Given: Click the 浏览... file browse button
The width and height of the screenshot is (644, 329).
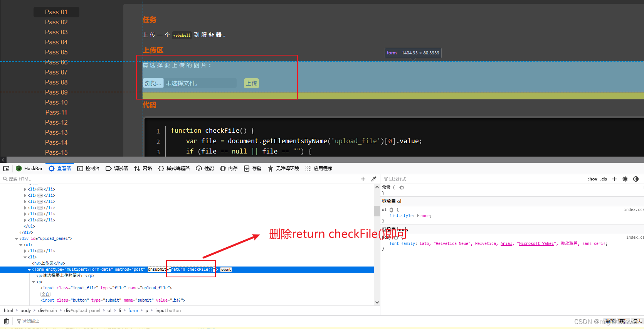Looking at the screenshot, I should pos(153,83).
